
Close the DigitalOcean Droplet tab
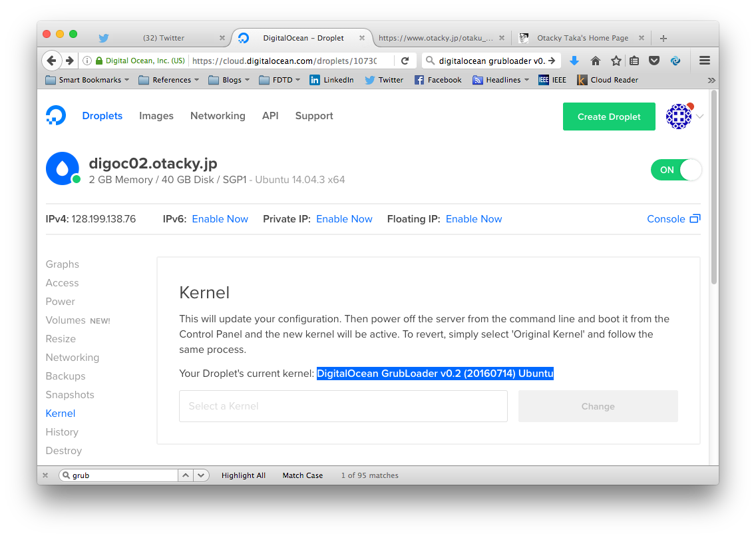click(361, 38)
